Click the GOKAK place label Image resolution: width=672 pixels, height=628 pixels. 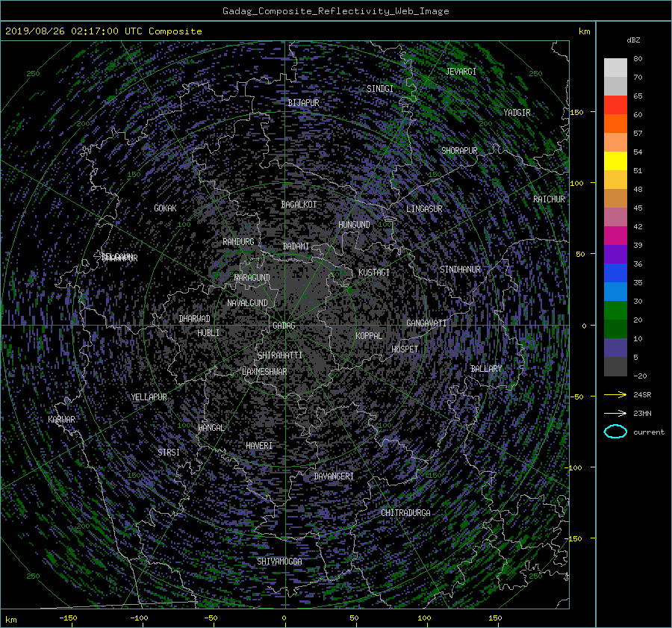point(165,208)
